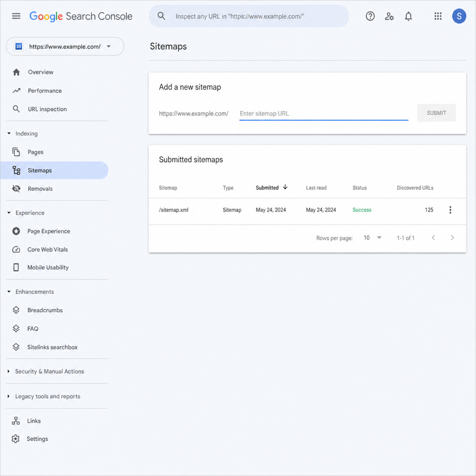Click the property favicon for example.com
Viewport: 476px width, 476px height.
[19, 46]
